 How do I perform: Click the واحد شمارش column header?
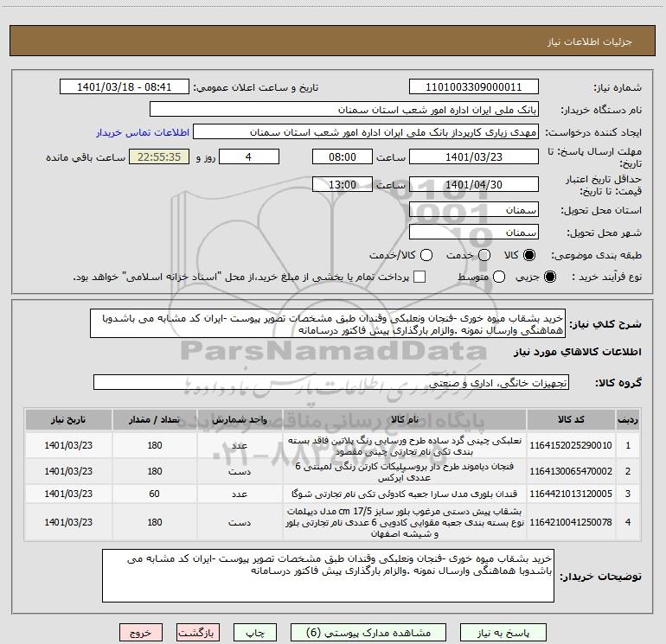(x=240, y=420)
